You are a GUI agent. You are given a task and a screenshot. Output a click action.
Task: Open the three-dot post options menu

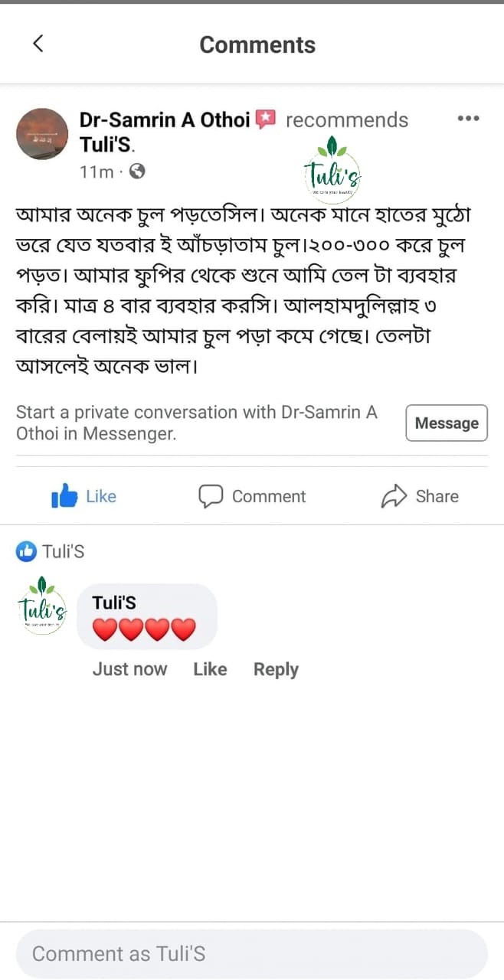coord(468,119)
